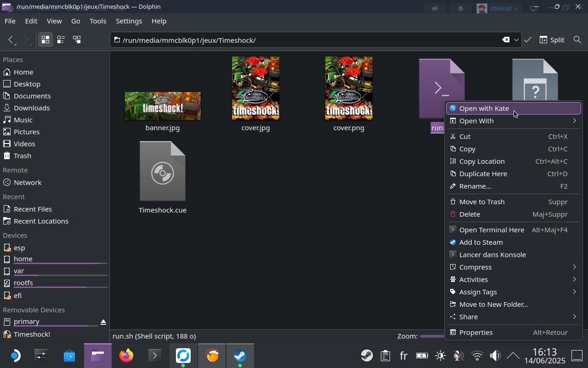The width and height of the screenshot is (588, 368).
Task: Select cover.png thumbnail
Action: (349, 88)
